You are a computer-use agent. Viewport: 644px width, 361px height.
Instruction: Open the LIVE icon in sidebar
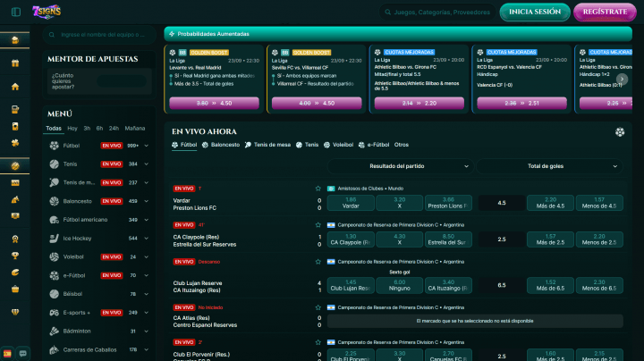pyautogui.click(x=15, y=183)
